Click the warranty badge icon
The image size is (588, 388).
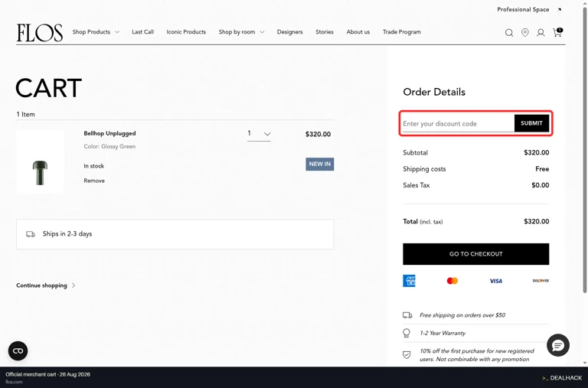coord(407,333)
